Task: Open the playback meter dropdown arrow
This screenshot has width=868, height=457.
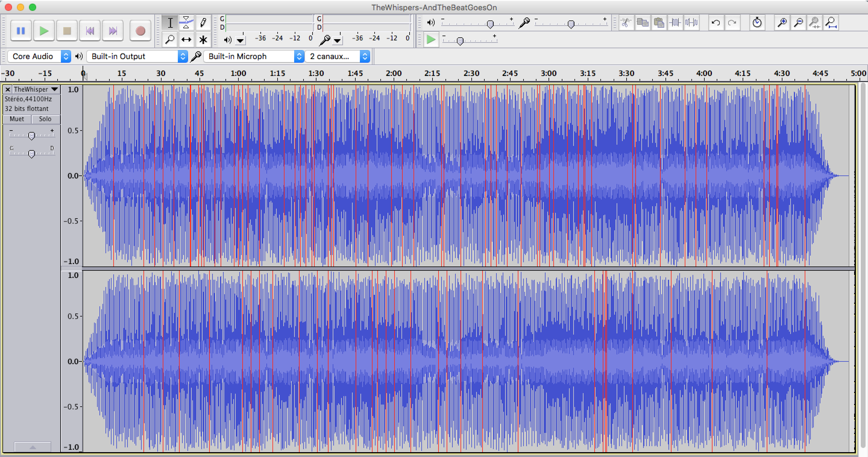Action: [x=240, y=41]
